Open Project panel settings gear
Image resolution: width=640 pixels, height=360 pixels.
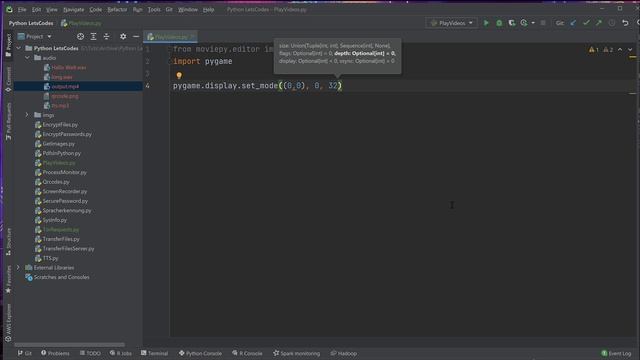tap(123, 37)
